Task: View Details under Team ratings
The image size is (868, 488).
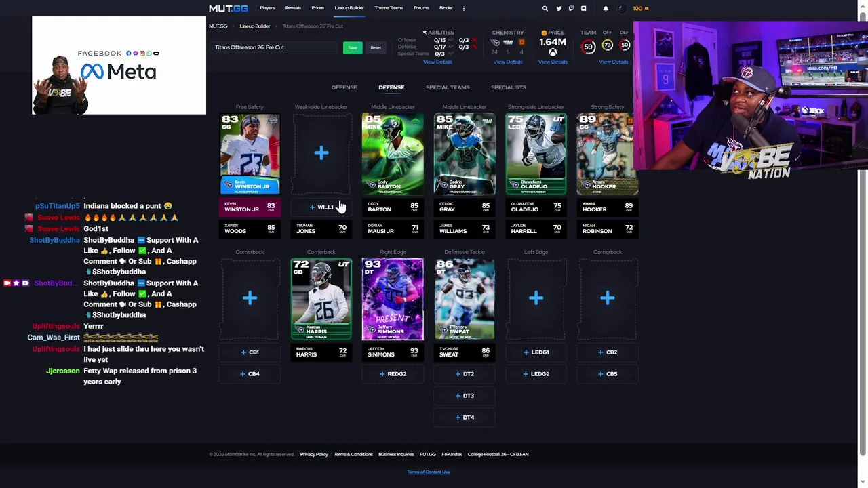Action: coord(614,62)
